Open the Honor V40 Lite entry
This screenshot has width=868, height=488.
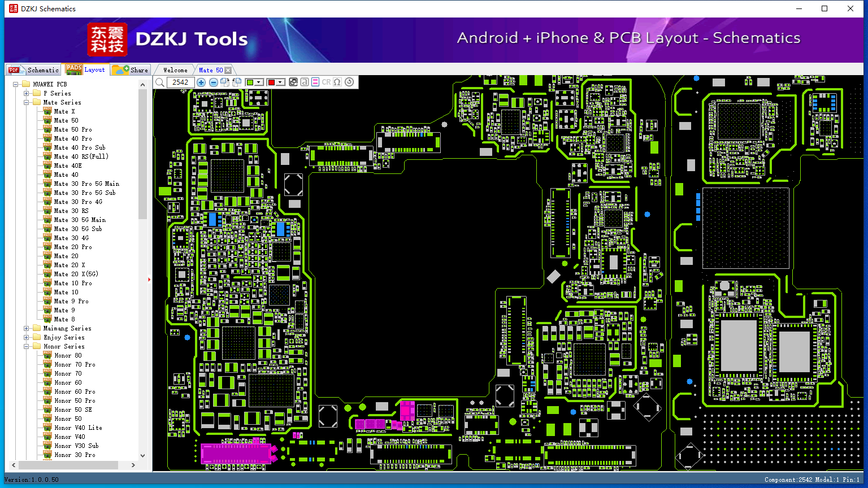pos(79,428)
